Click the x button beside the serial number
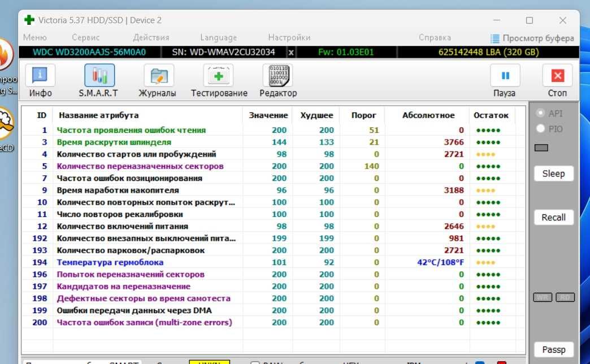Viewport: 590px width, 364px height. click(291, 53)
